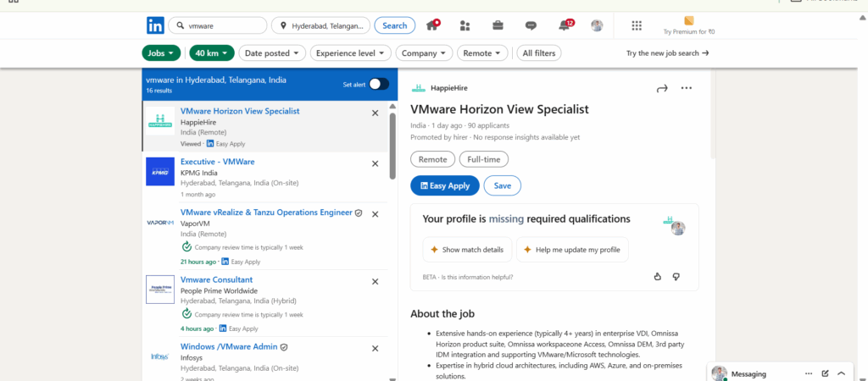
Task: Dismiss the Vmware Consultant listing
Action: pos(375,281)
